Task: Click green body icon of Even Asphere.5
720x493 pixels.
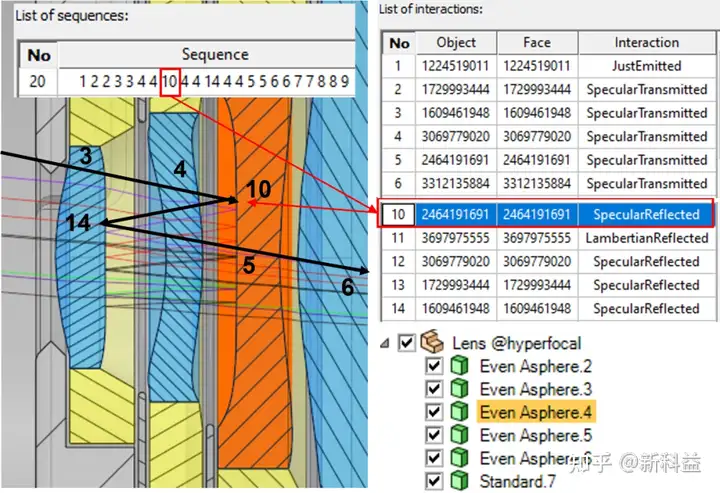Action: coord(459,434)
